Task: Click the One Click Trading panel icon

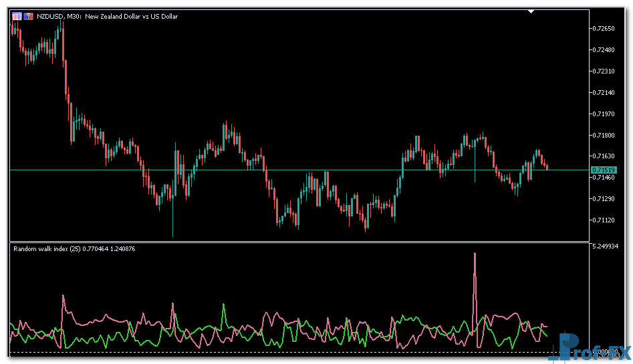Action: coord(29,16)
